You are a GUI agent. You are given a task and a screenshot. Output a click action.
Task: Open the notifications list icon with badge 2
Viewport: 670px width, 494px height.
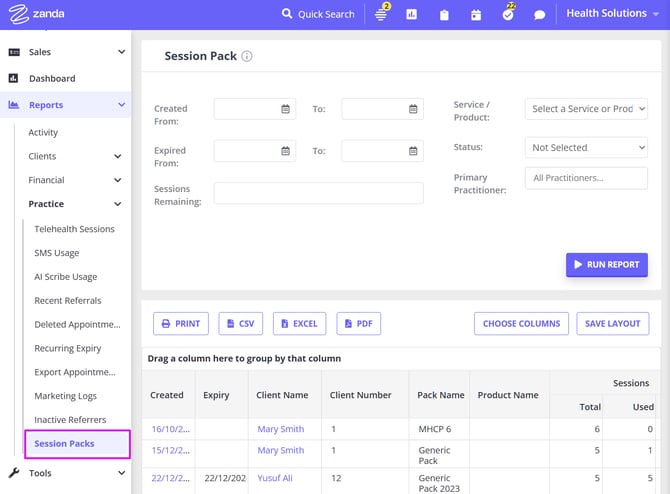pos(381,15)
